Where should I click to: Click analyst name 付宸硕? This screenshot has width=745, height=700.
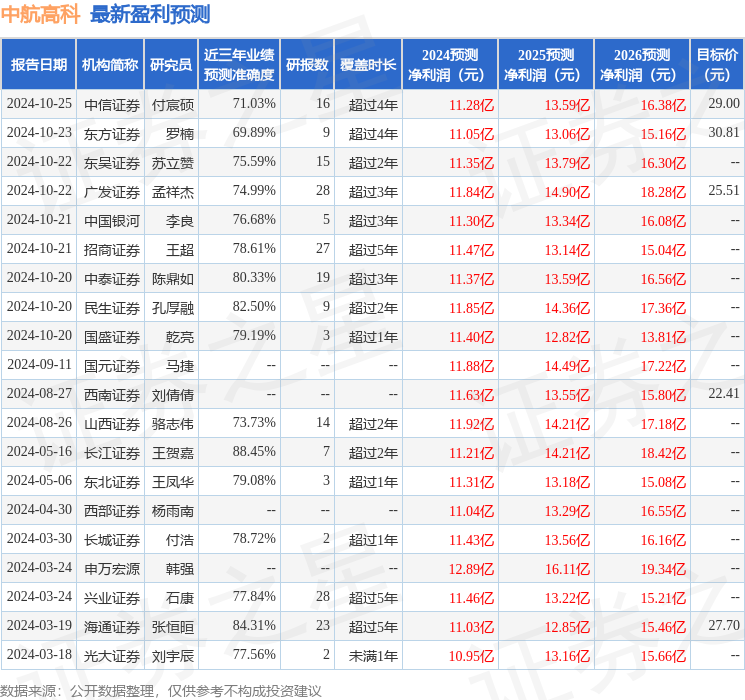(x=173, y=105)
